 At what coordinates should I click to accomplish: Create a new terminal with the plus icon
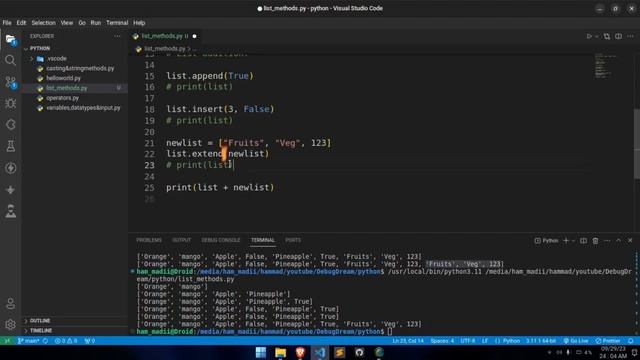click(x=566, y=240)
